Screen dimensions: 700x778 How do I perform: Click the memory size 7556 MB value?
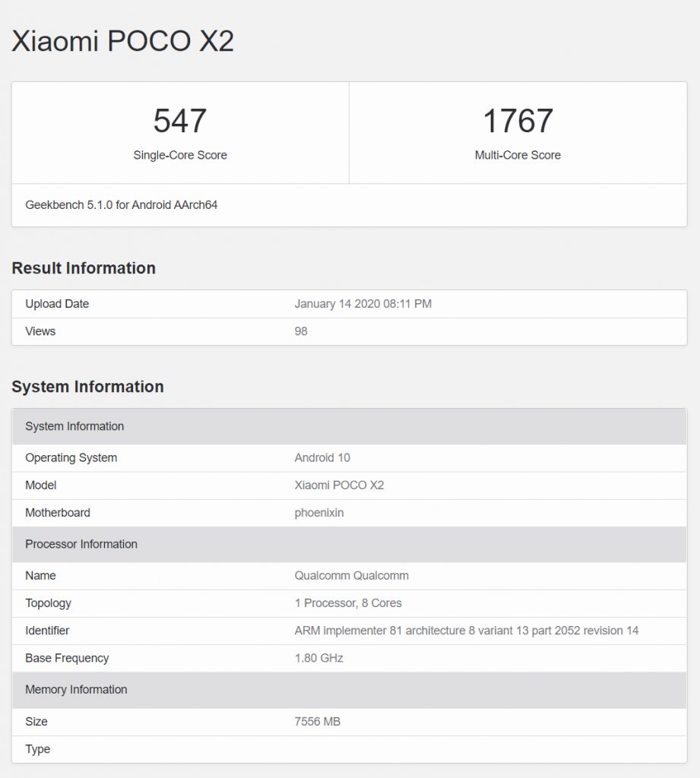coord(317,722)
